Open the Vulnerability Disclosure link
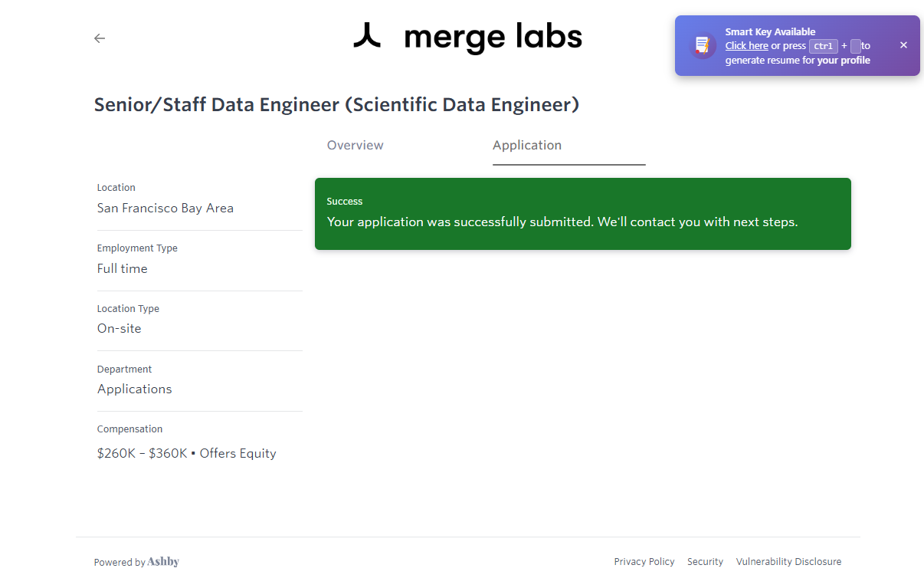The image size is (924, 588). (x=788, y=562)
